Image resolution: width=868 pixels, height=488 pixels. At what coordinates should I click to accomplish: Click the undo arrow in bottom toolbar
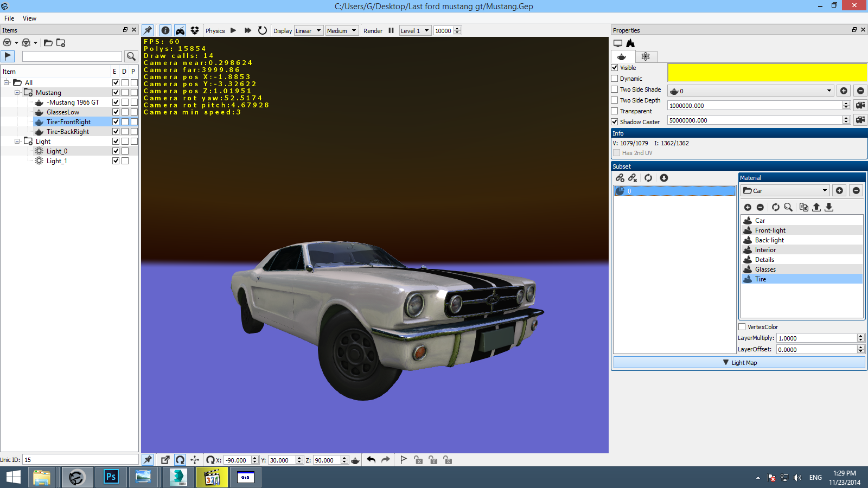(371, 460)
